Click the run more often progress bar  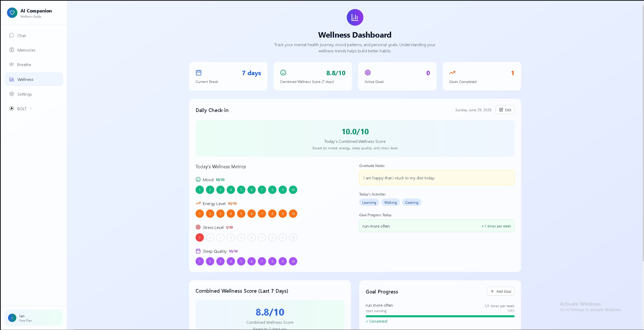440,316
